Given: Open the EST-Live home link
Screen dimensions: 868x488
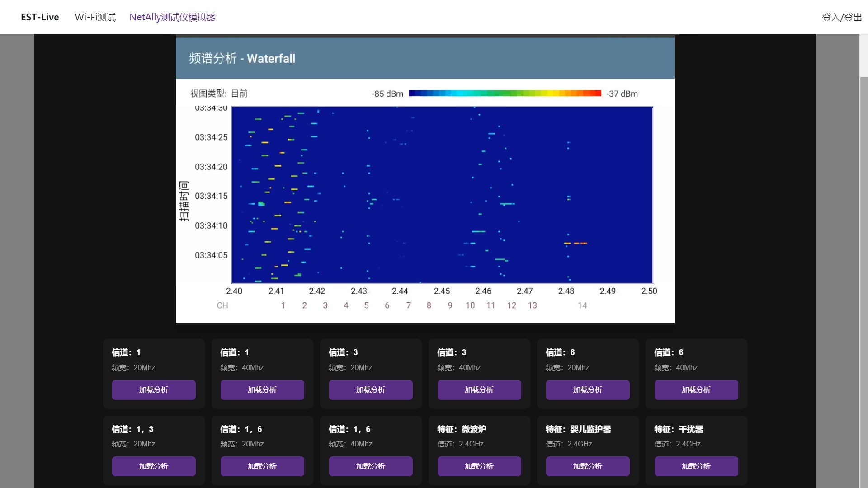Looking at the screenshot, I should 40,17.
